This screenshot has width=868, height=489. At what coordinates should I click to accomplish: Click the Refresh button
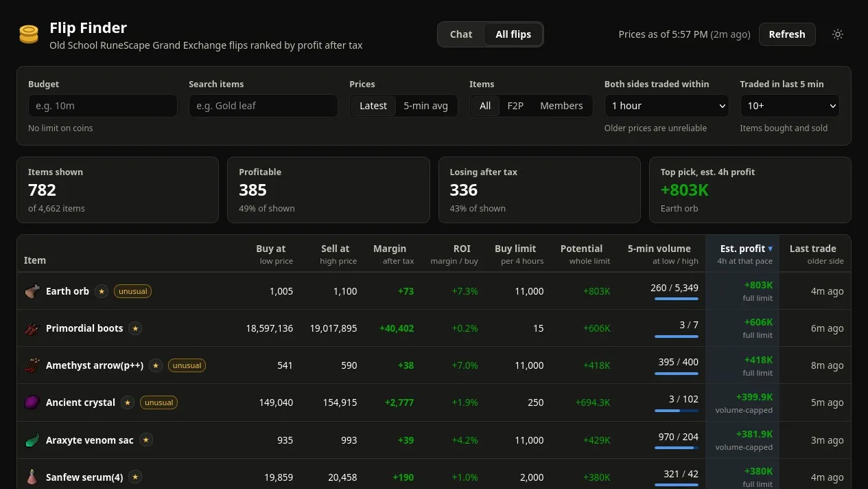(787, 34)
